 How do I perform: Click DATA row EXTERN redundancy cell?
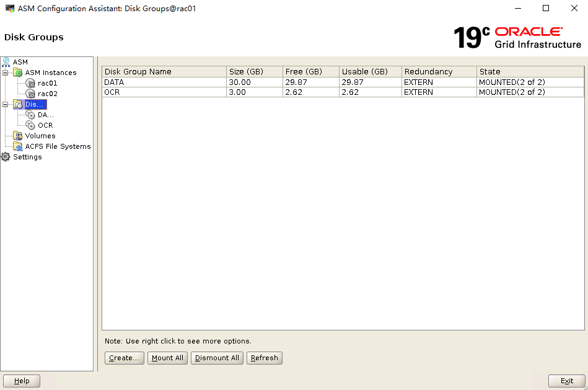click(x=439, y=82)
